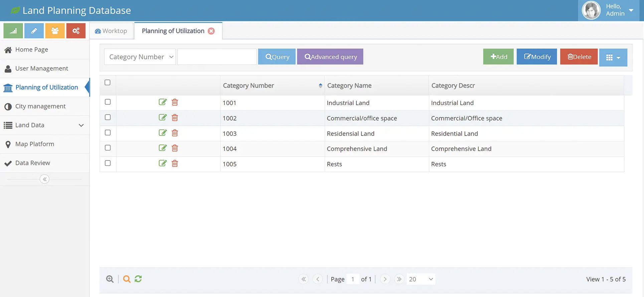This screenshot has width=644, height=297.
Task: Switch to the Worktop tab
Action: 111,31
